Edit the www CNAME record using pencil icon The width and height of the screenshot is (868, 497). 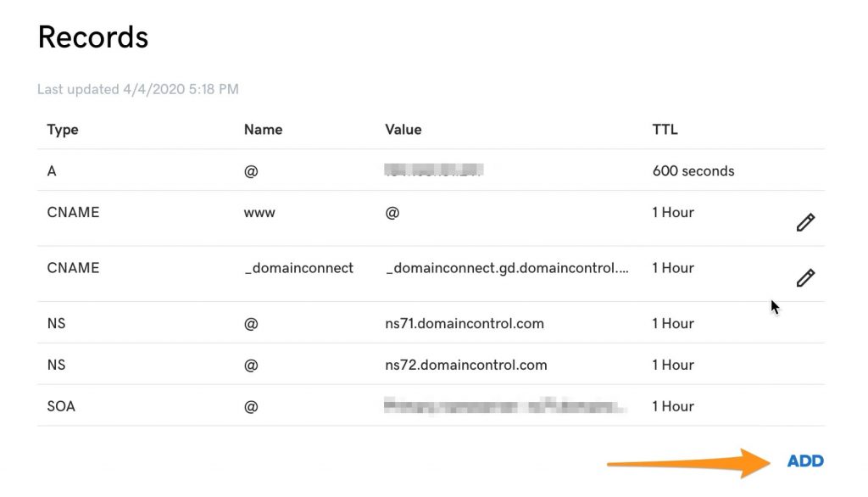click(804, 221)
